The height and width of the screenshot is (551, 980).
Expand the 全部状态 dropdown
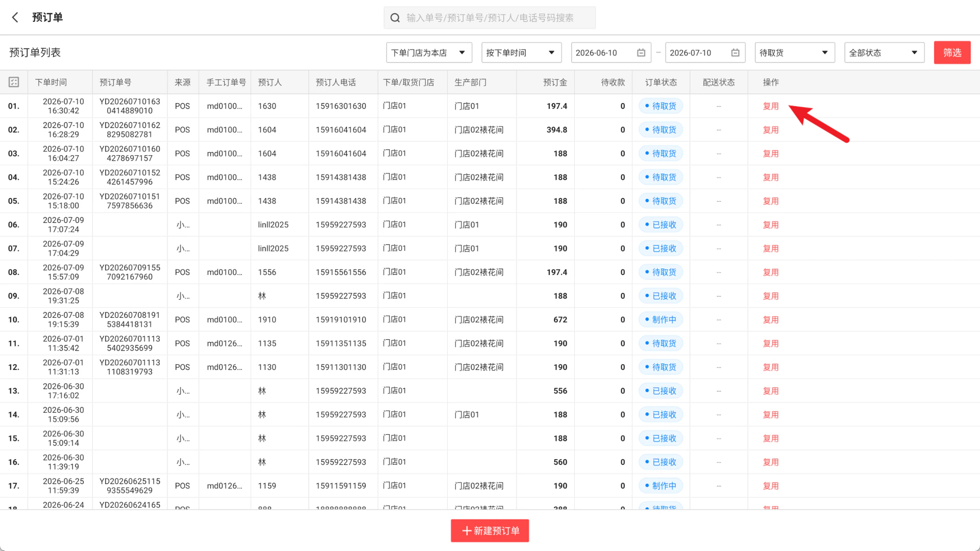pos(884,53)
